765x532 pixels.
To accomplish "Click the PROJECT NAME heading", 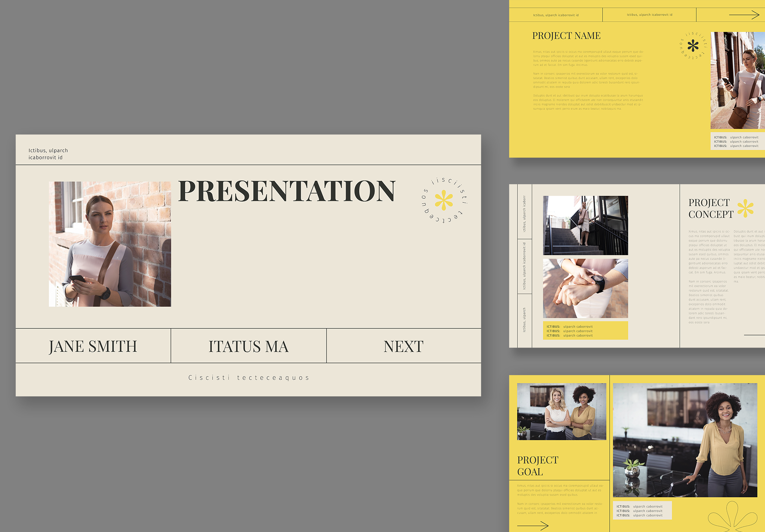I will (x=566, y=36).
